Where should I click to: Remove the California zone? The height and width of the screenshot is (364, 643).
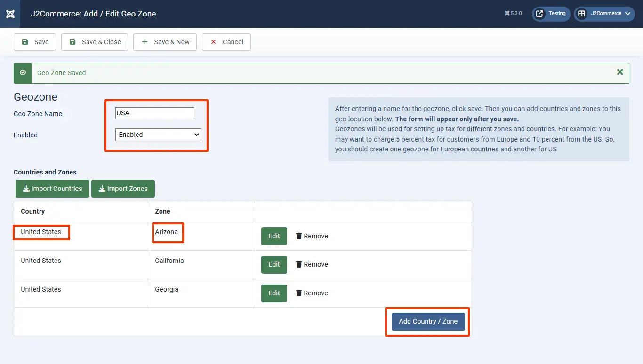coord(312,264)
